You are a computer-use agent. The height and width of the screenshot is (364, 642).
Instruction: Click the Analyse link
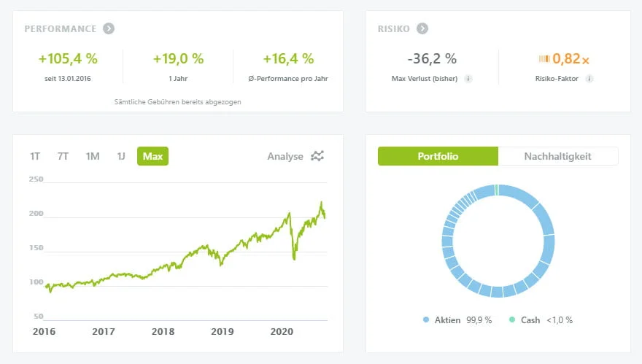(285, 156)
